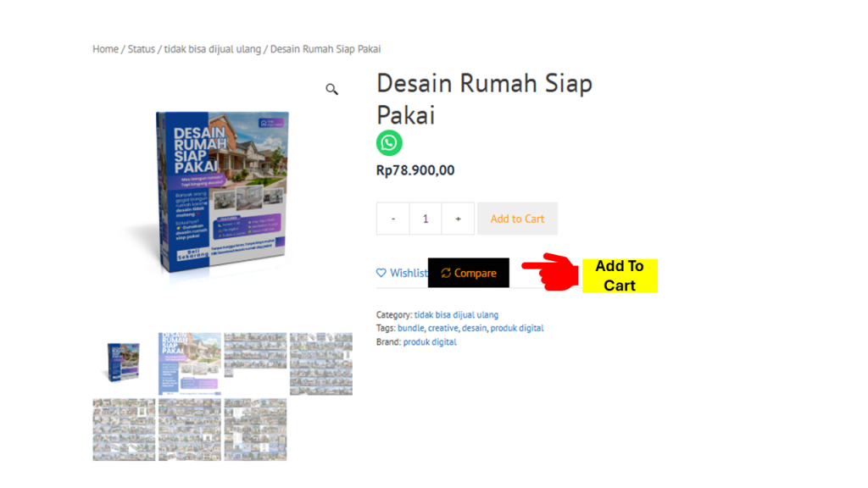Select the 'desain' tag link
Screen dimensions: 868x488
[x=475, y=328]
